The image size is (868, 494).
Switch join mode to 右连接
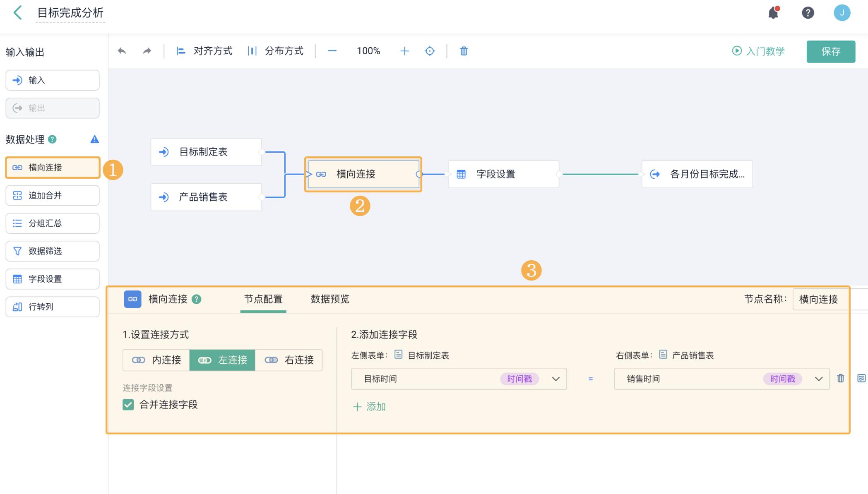289,360
